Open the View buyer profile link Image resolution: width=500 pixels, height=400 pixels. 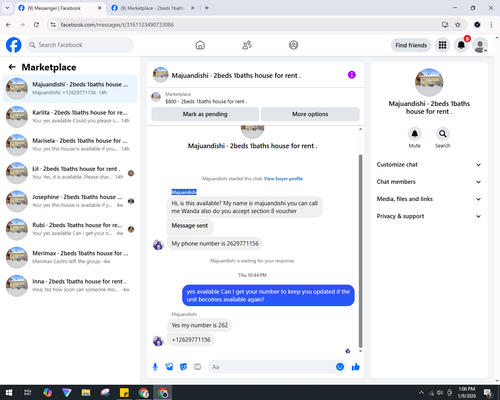point(283,179)
